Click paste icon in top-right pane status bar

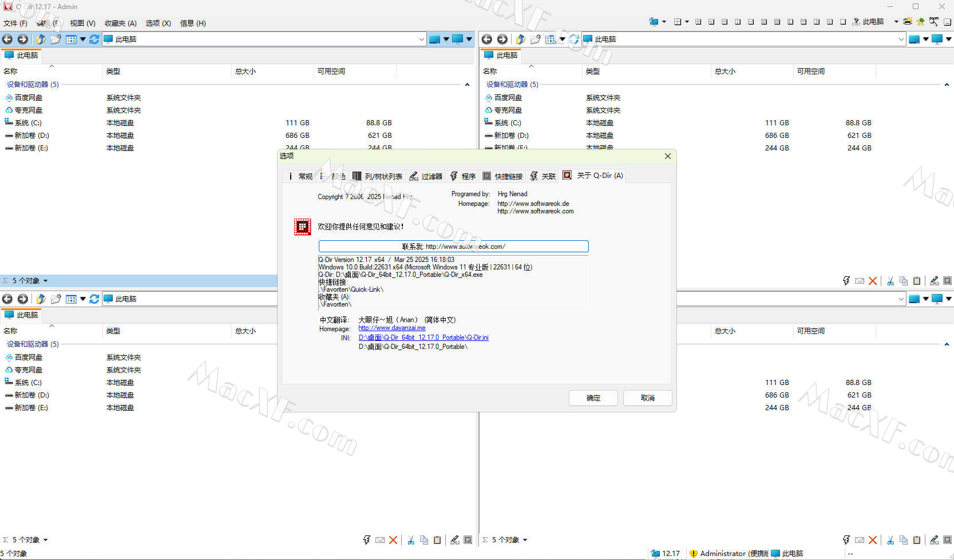[x=917, y=281]
